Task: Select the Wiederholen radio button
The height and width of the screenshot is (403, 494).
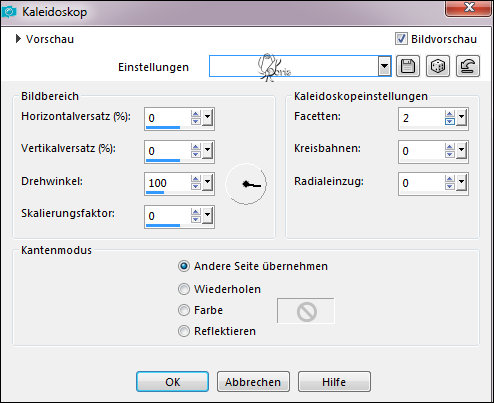Action: click(x=184, y=289)
